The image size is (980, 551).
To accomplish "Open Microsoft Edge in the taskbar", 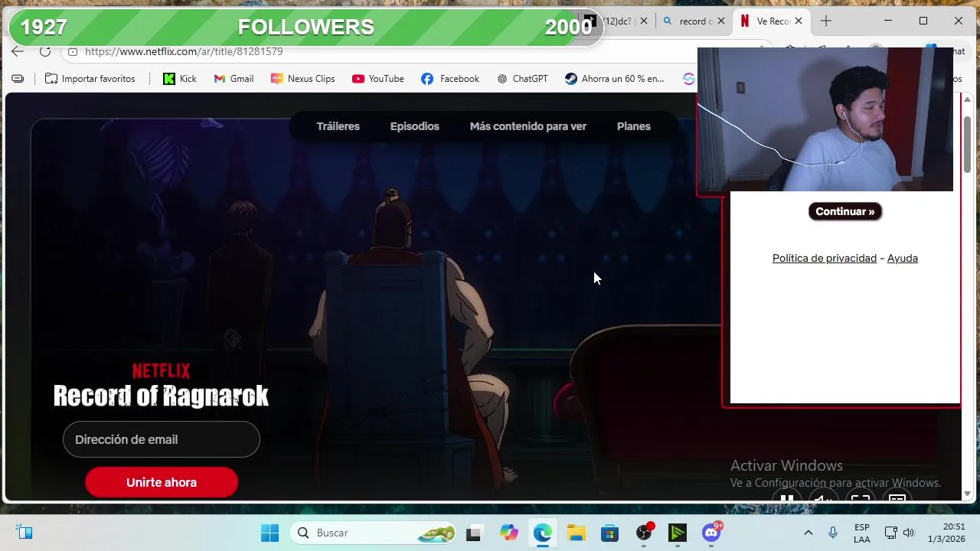I will [543, 533].
